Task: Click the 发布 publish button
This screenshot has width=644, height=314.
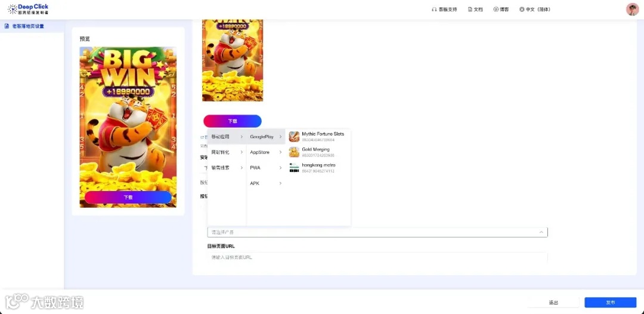Action: tap(611, 303)
